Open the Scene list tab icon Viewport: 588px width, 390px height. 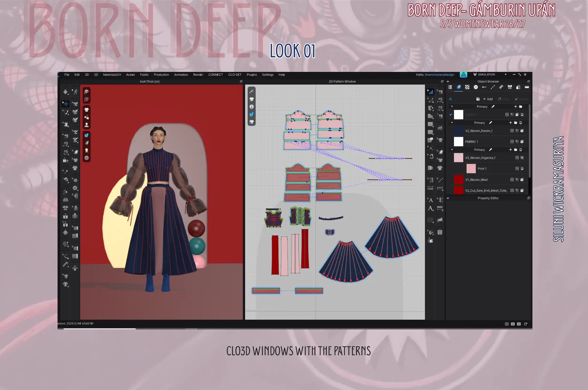450,87
